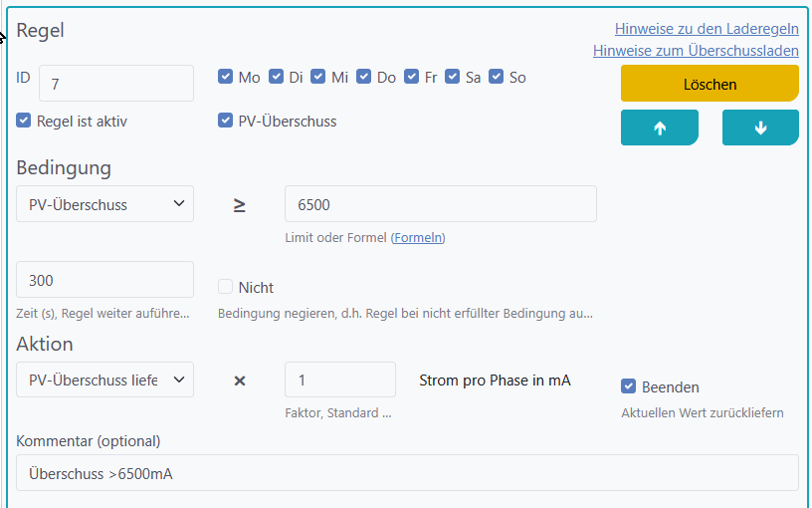Click the 'Aktion' heading
812x508 pixels.
coord(45,345)
